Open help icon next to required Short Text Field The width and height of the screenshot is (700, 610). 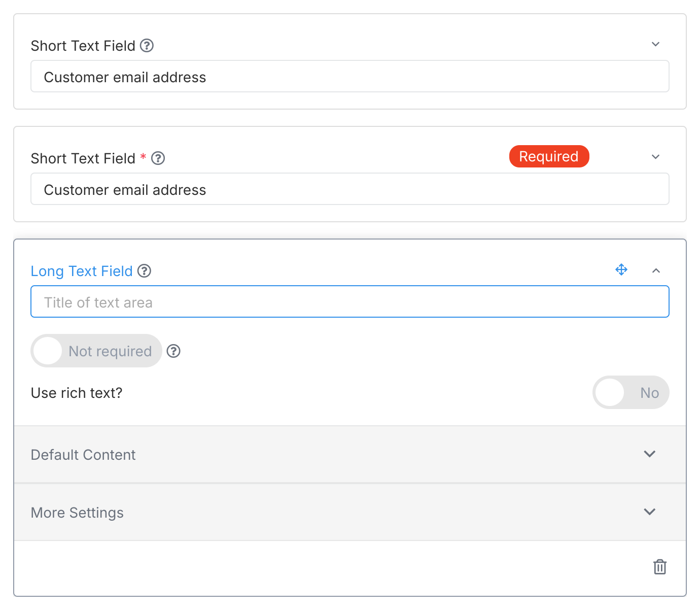[158, 158]
